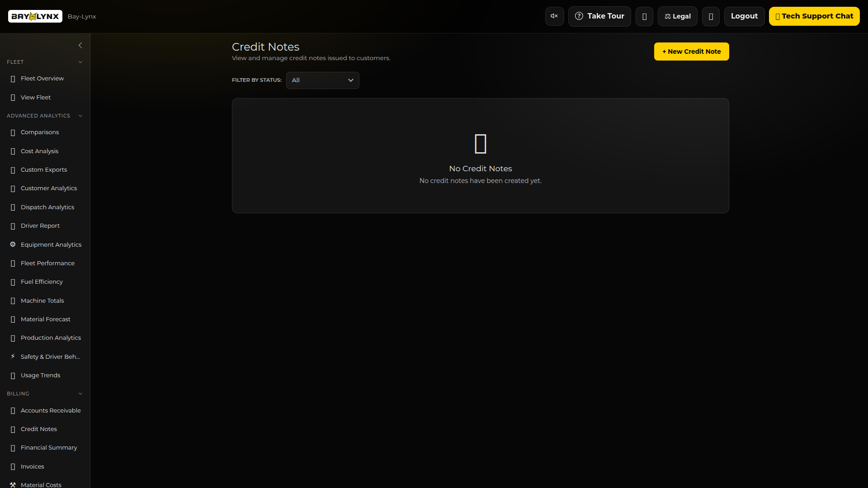Open Tech Support Chat
Image resolution: width=868 pixels, height=488 pixels.
pyautogui.click(x=814, y=16)
